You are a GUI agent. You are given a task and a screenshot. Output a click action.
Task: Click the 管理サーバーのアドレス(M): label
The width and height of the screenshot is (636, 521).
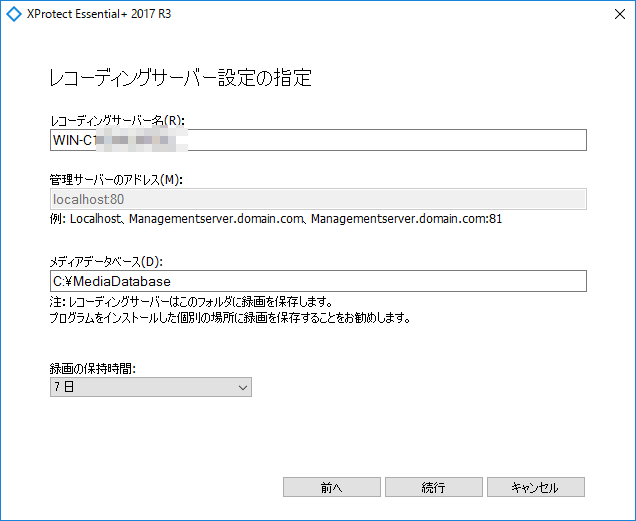[116, 180]
